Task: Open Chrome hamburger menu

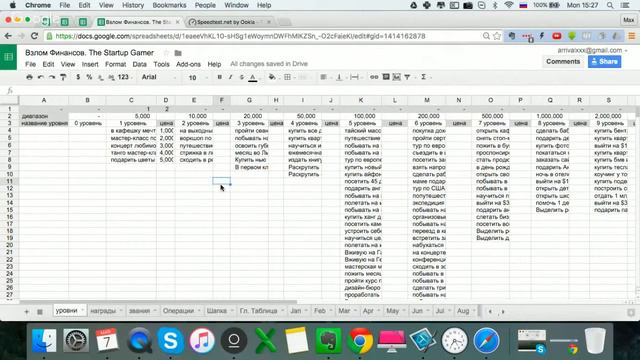Action: click(x=631, y=36)
